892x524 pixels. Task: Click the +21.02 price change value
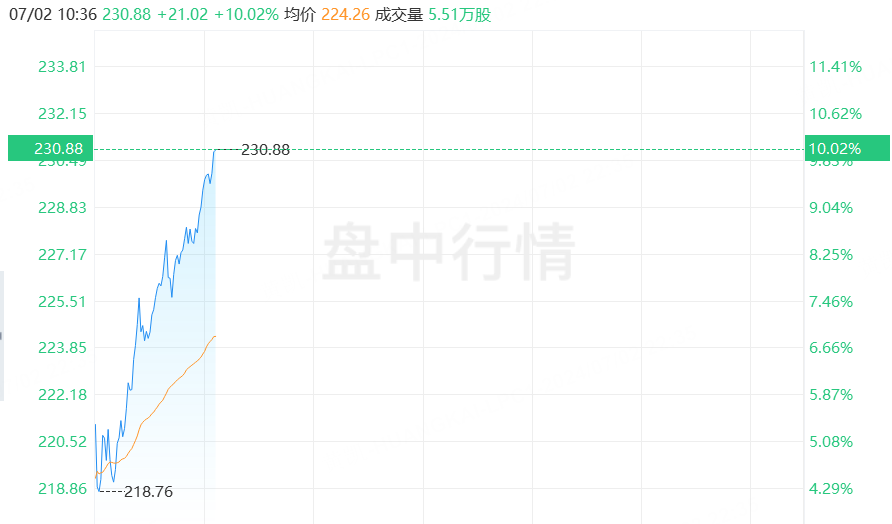tap(183, 14)
